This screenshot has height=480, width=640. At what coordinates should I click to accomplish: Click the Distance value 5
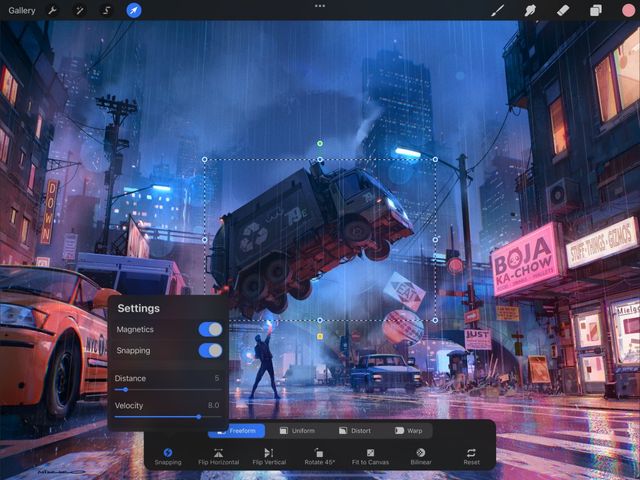[217, 378]
